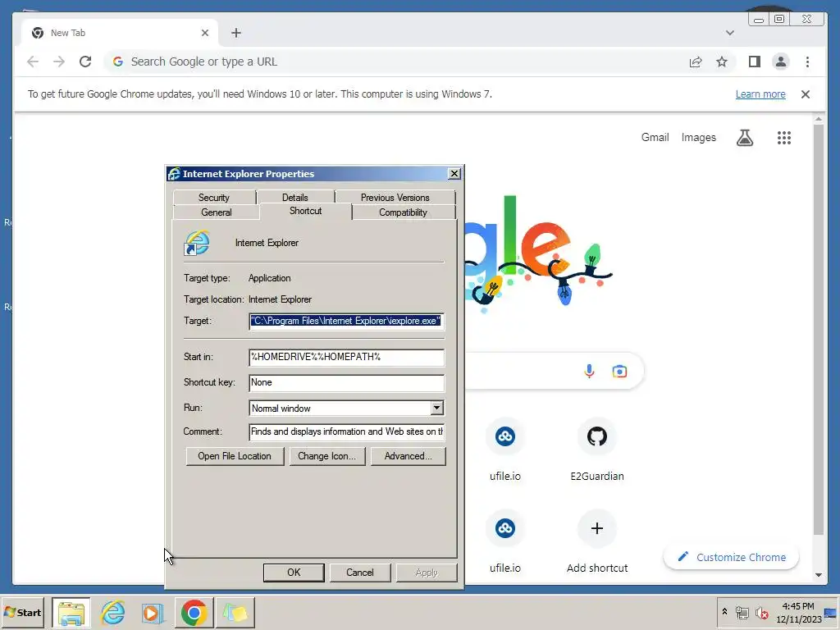Image resolution: width=840 pixels, height=630 pixels.
Task: Open the sticky notes taskbar item
Action: click(x=235, y=612)
